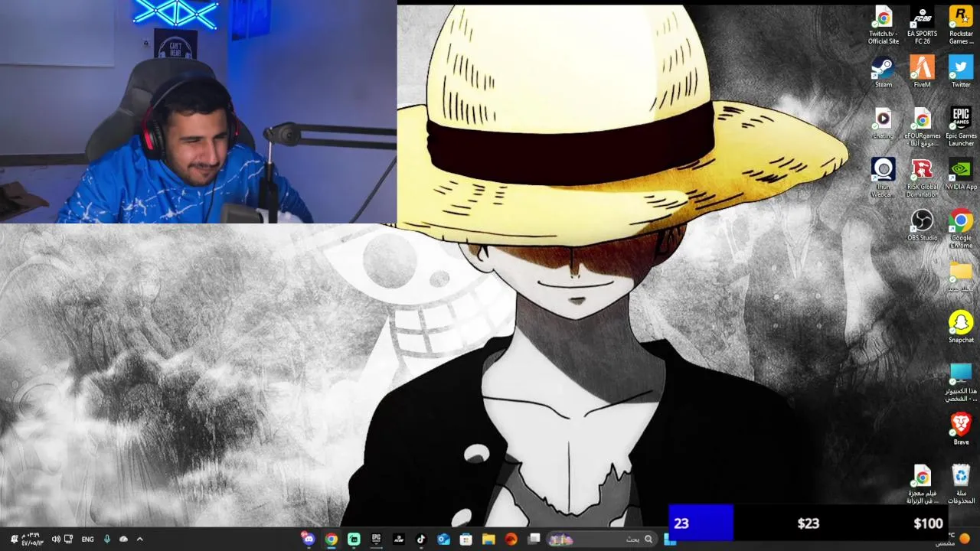
Task: Open the Google Chrome desktop shortcut
Action: click(961, 229)
